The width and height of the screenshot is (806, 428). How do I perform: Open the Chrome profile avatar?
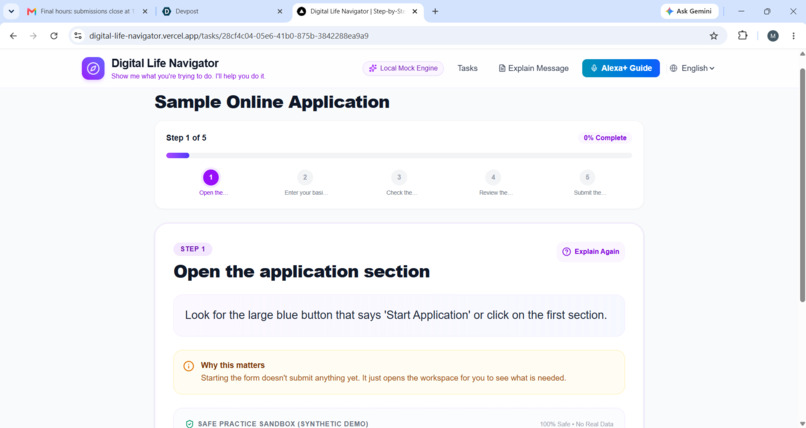point(773,35)
